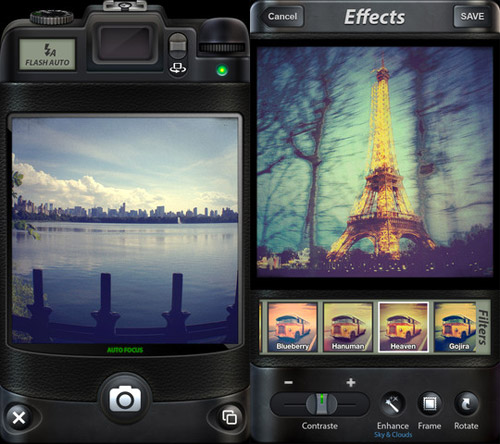
Task: Tap the green indicator light
Action: 222,70
